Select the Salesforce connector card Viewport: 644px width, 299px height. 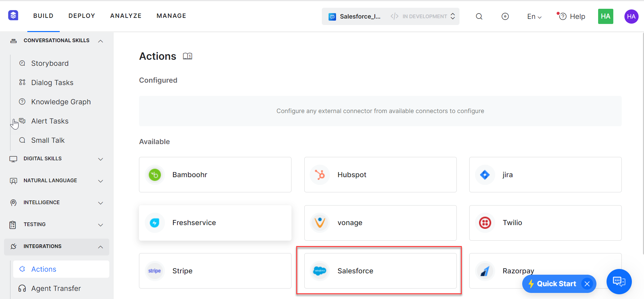click(380, 271)
